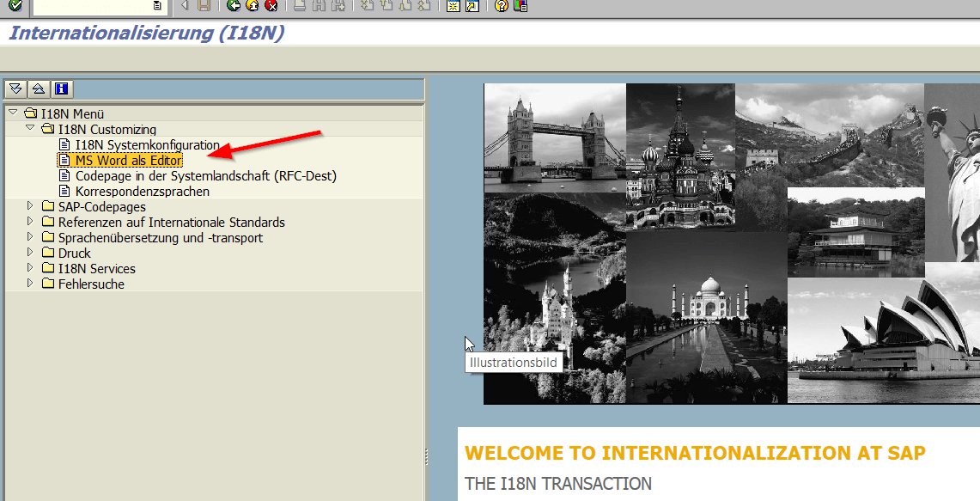
Task: Expand the SAP-Codepages folder
Action: pyautogui.click(x=29, y=205)
